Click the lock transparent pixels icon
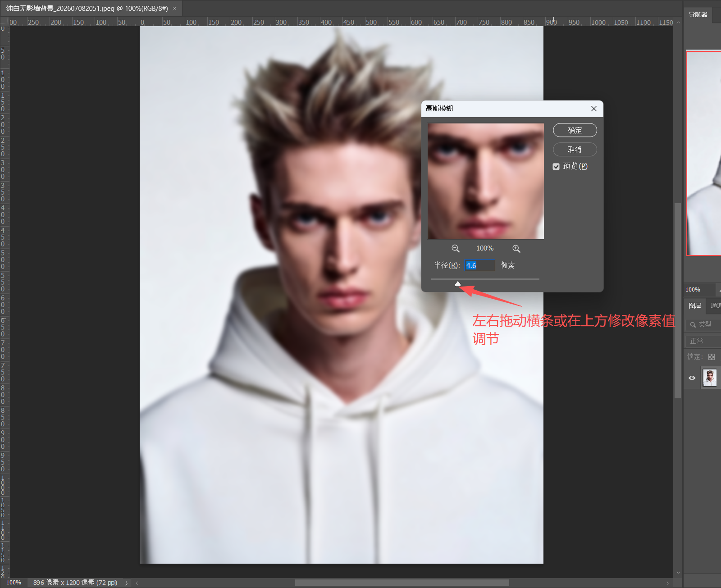 712,357
